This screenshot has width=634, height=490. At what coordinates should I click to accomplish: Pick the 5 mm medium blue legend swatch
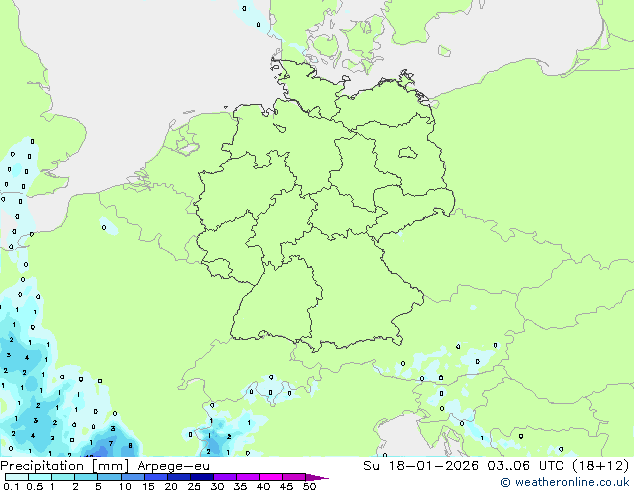pos(109,477)
